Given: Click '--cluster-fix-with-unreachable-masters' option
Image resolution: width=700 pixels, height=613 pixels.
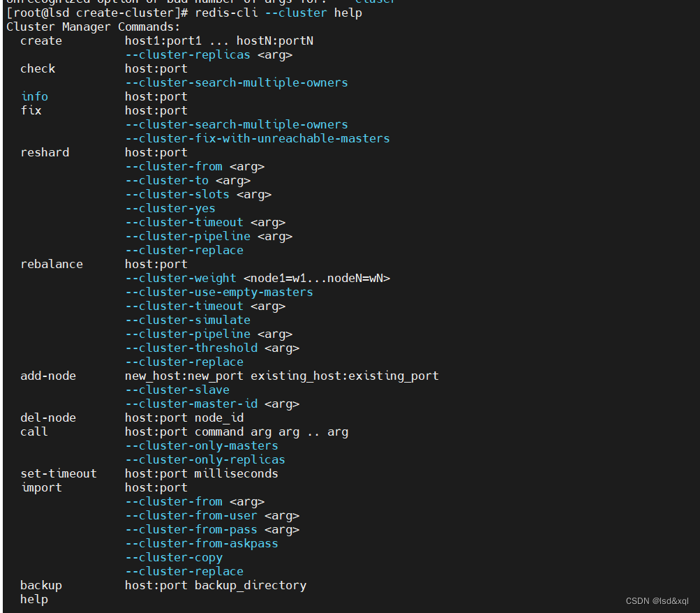Looking at the screenshot, I should pos(257,138).
